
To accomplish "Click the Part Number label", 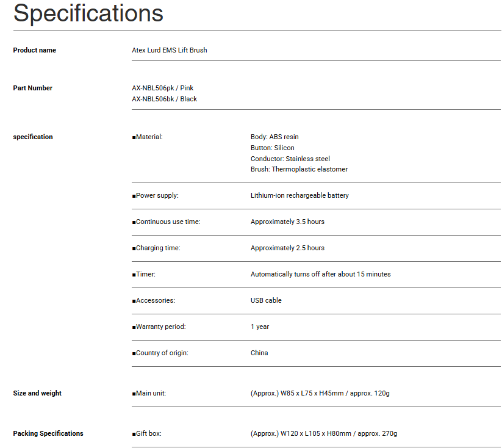I will (32, 88).
